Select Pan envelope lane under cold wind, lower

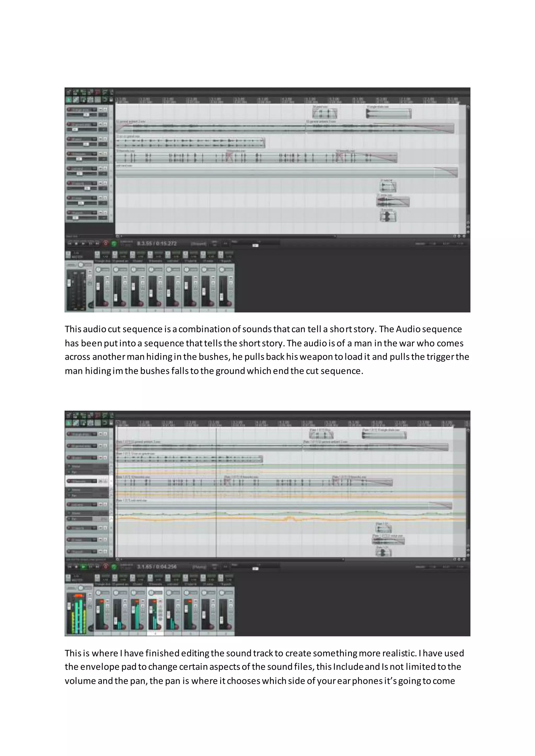point(87,519)
